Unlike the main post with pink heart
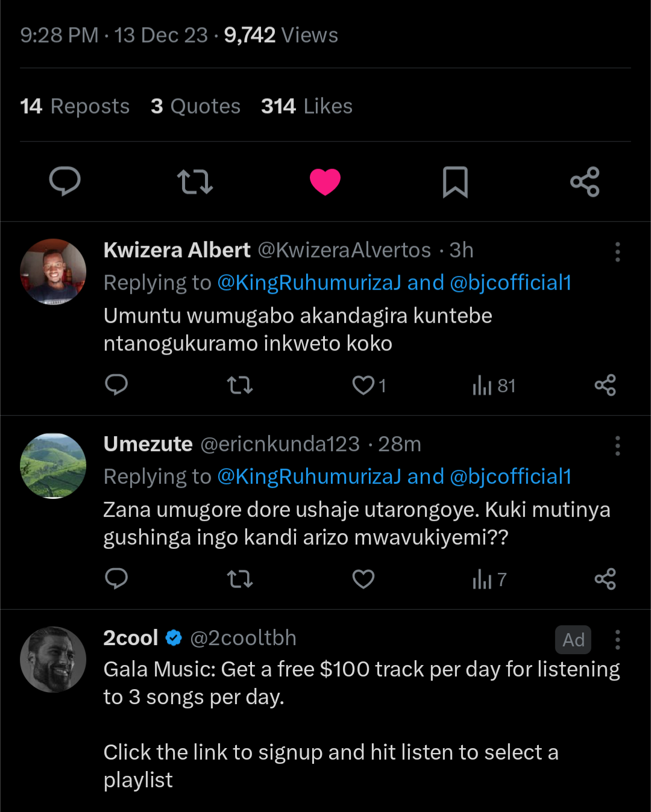The image size is (651, 812). [325, 181]
